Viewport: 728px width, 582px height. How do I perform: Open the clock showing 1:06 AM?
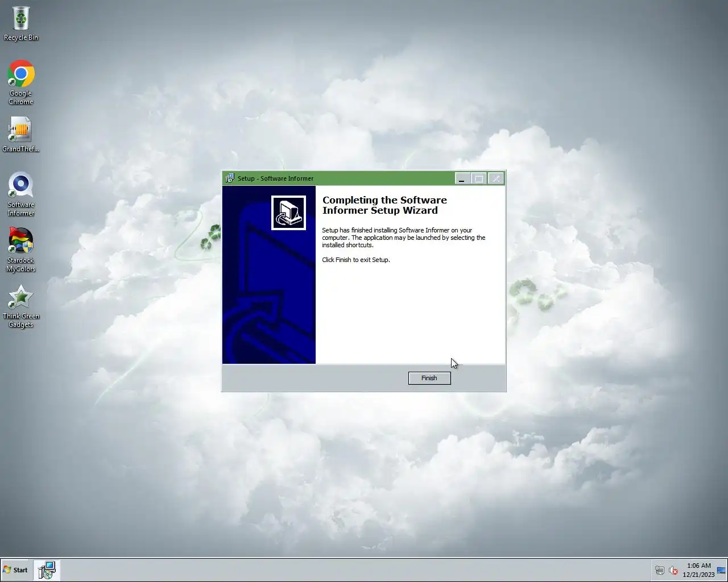point(698,570)
